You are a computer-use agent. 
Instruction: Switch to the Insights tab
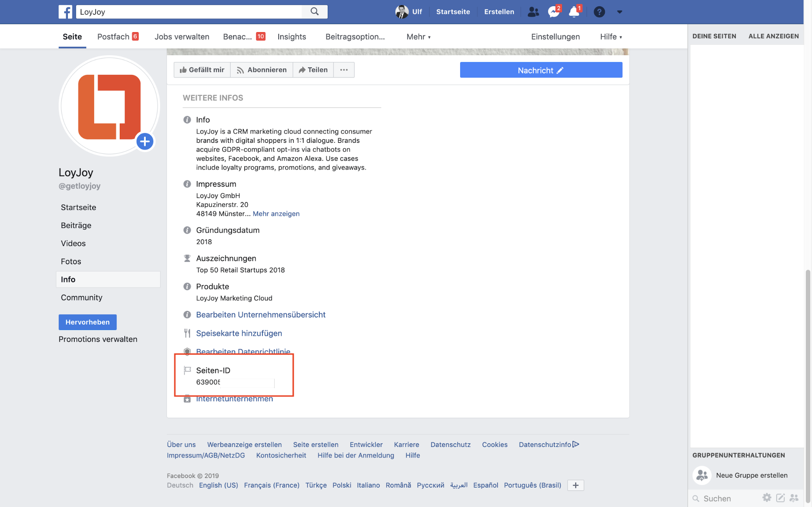(x=292, y=37)
